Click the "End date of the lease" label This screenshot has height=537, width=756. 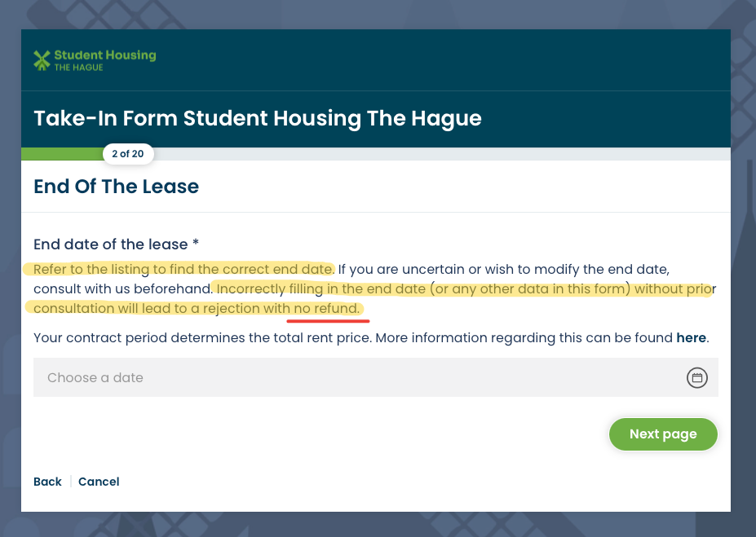(x=111, y=244)
